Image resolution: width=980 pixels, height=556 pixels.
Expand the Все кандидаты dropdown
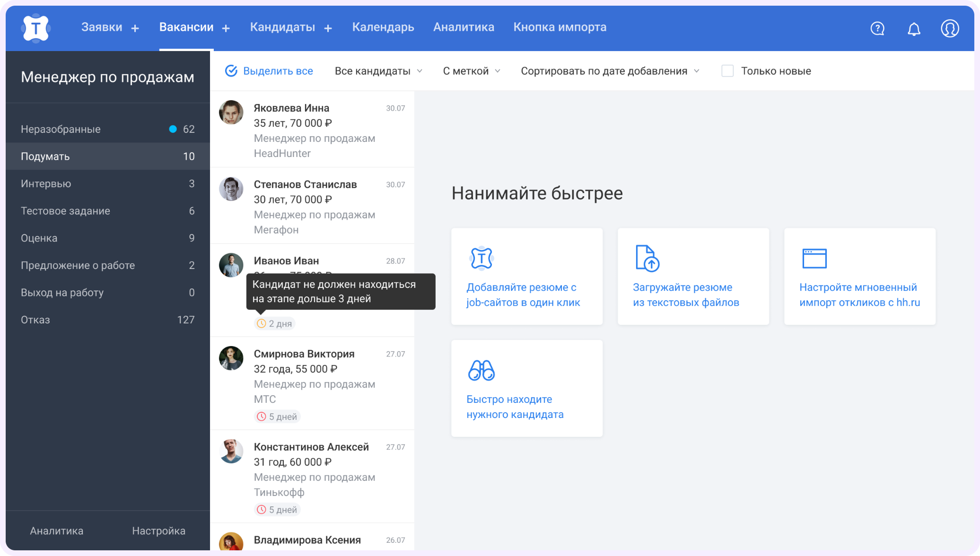(x=378, y=71)
